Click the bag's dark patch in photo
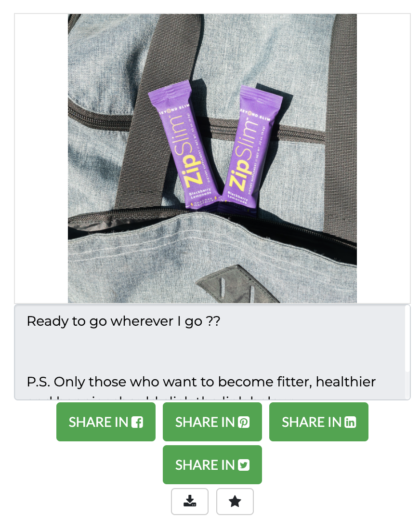 point(238,286)
